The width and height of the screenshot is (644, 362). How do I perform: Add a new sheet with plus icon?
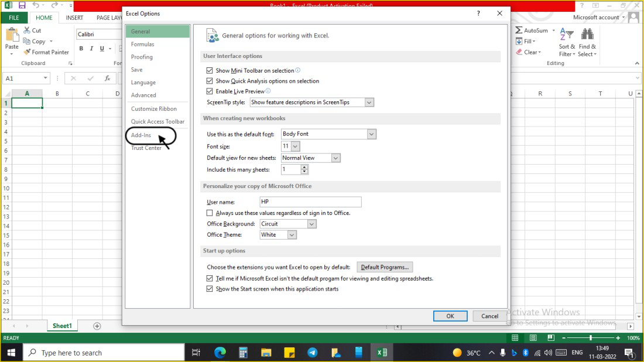(97, 326)
